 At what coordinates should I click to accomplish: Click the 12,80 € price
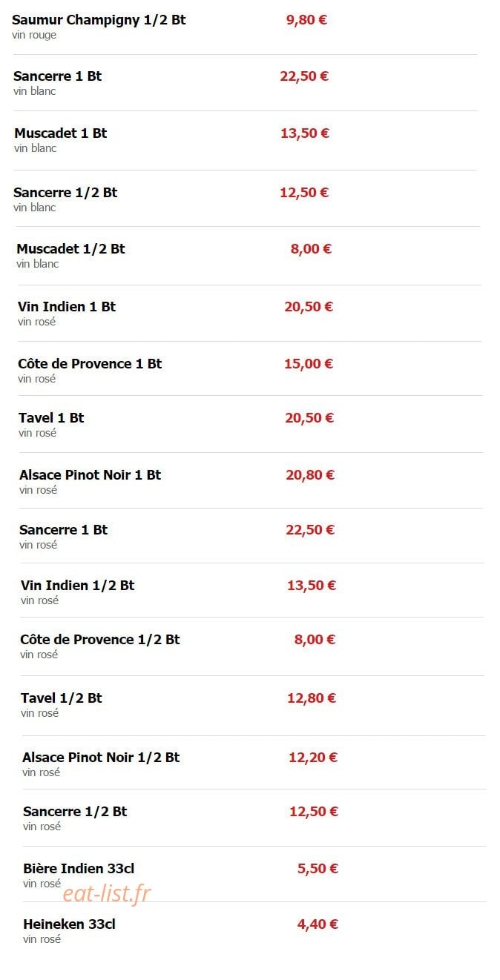click(x=312, y=698)
